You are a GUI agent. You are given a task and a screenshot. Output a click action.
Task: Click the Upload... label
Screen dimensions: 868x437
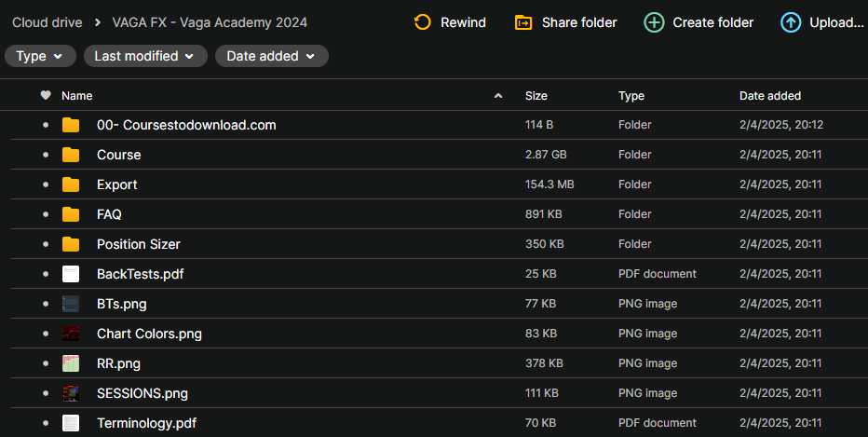tap(836, 22)
